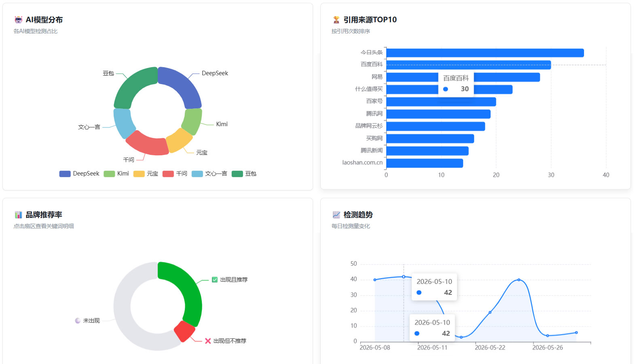Image resolution: width=639 pixels, height=364 pixels.
Task: Select the light green Kimi donut segment
Action: (192, 121)
